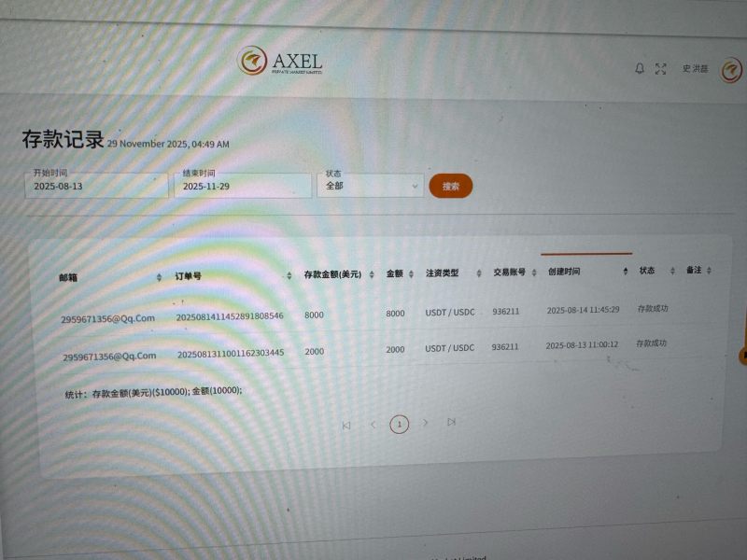Open the 状态 status dropdown
Image resolution: width=747 pixels, height=560 pixels.
pyautogui.click(x=370, y=185)
